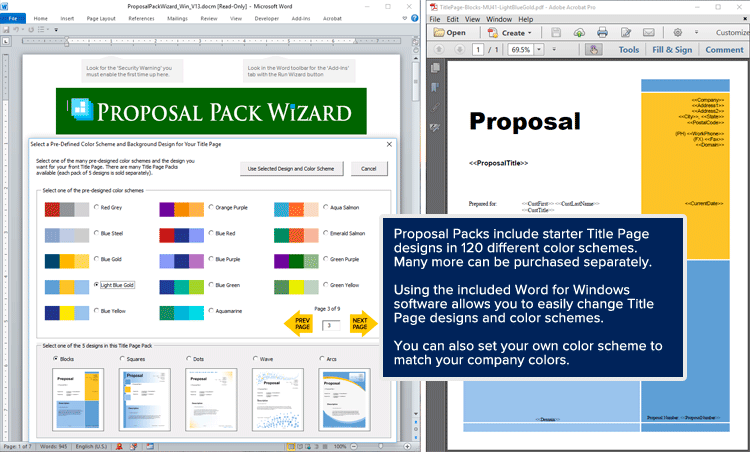Select the Wave design radio button

[x=255, y=358]
